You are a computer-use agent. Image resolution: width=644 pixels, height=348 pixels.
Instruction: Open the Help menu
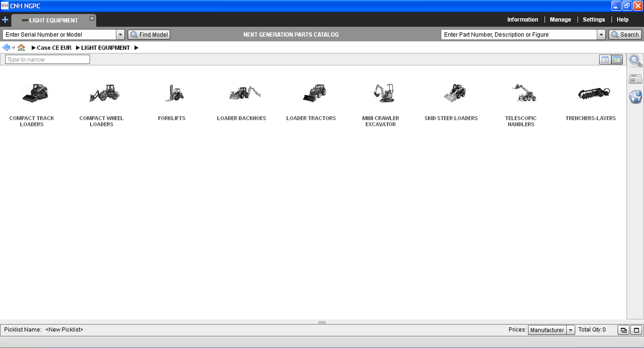[x=622, y=20]
